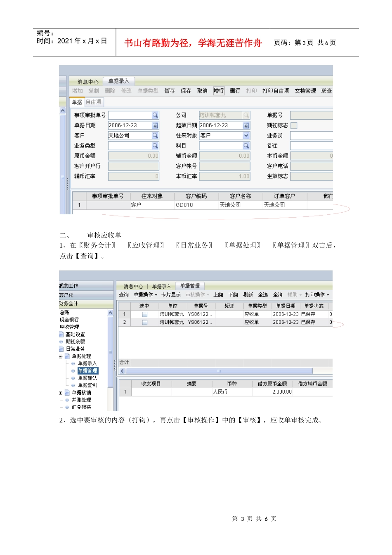Click lookup icon for 业务类型 field

(x=155, y=146)
